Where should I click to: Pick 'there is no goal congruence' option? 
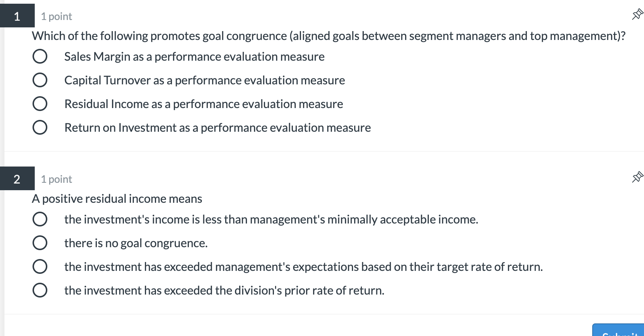(x=40, y=243)
